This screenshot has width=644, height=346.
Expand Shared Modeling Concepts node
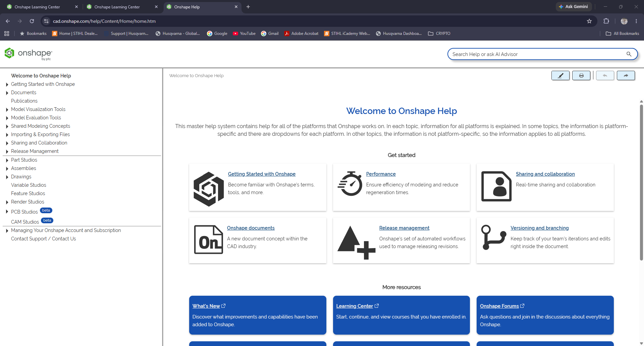[7, 126]
